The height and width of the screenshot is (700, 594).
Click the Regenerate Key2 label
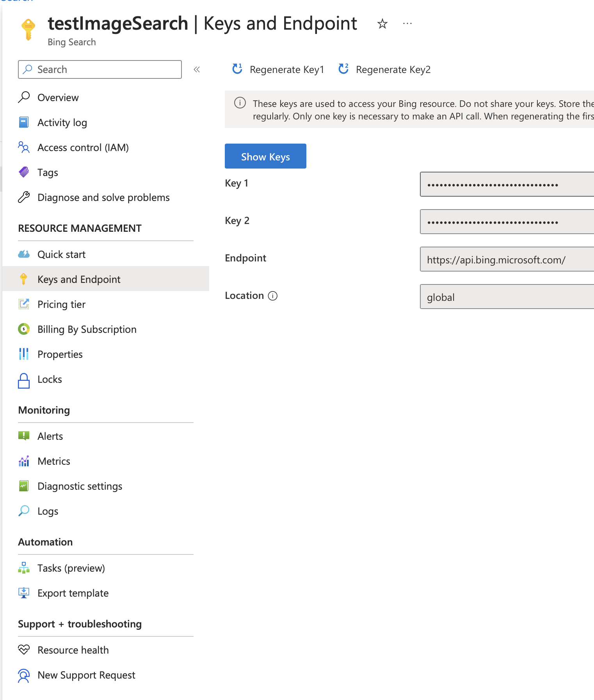[393, 69]
